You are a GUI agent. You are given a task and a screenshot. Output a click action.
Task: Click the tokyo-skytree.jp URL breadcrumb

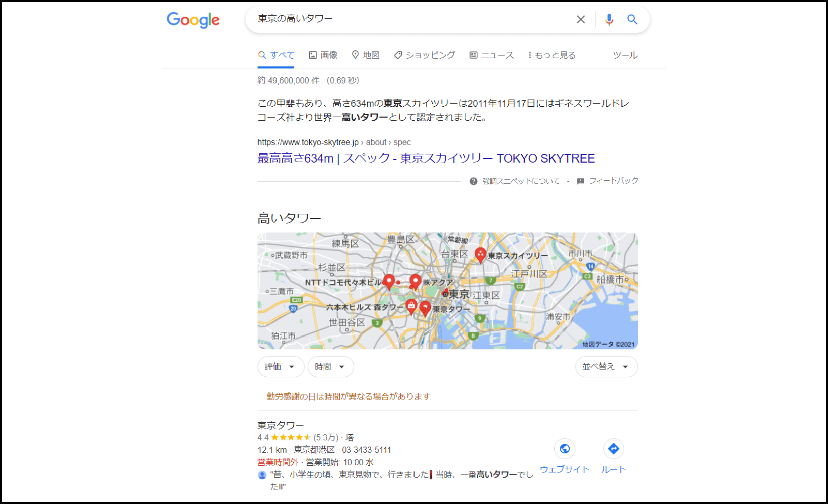[334, 142]
